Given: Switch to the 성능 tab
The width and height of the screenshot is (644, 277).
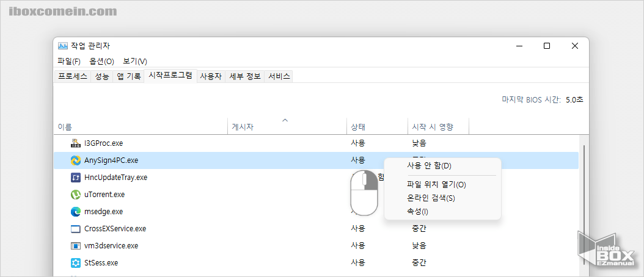Looking at the screenshot, I should click(x=102, y=76).
